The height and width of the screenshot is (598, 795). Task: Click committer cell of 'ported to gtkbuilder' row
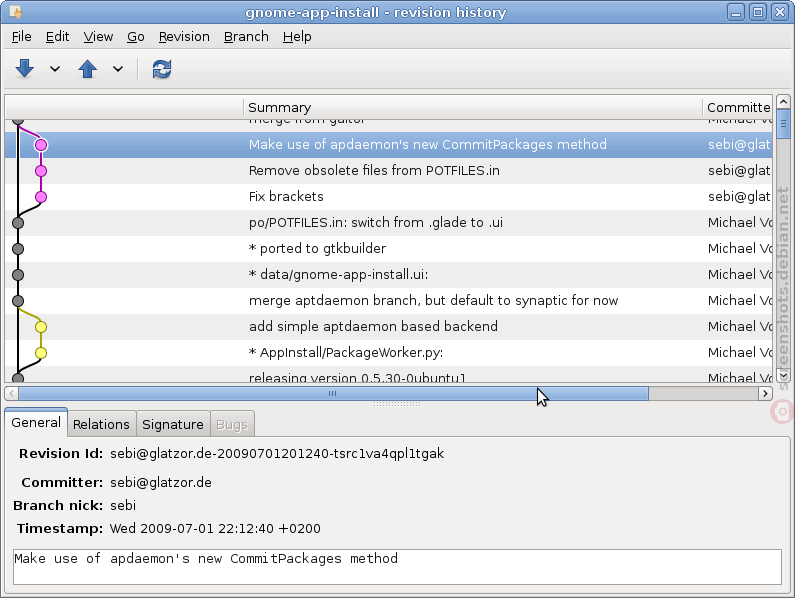click(739, 248)
